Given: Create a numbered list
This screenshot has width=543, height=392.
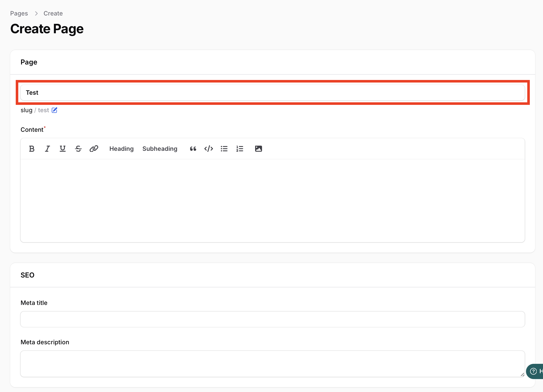Looking at the screenshot, I should tap(240, 149).
